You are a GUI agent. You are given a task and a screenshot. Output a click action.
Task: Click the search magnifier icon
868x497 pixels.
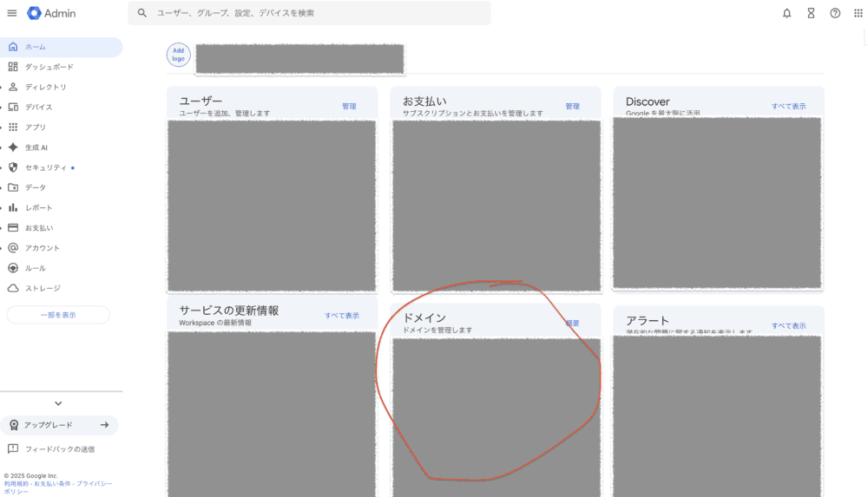click(142, 13)
